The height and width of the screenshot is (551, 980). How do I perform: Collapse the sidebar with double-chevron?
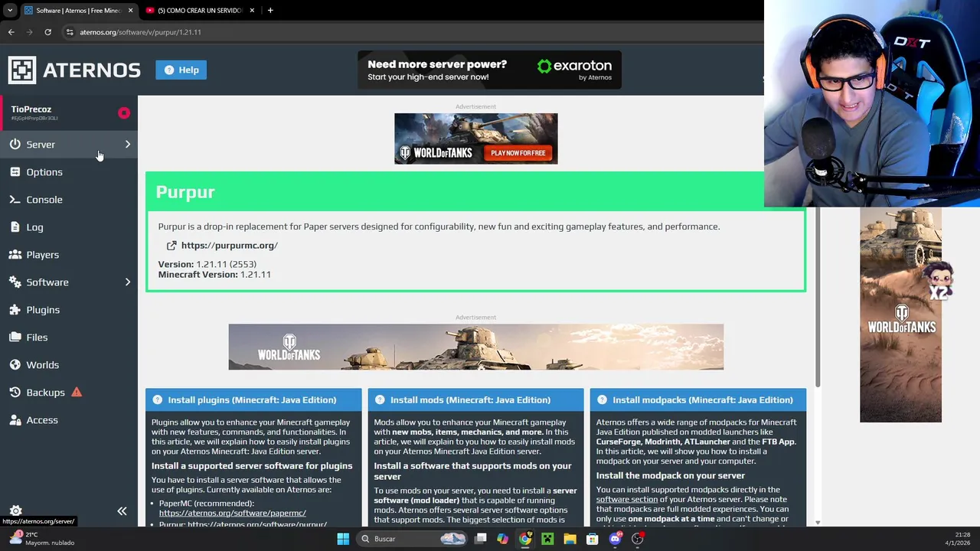point(122,510)
